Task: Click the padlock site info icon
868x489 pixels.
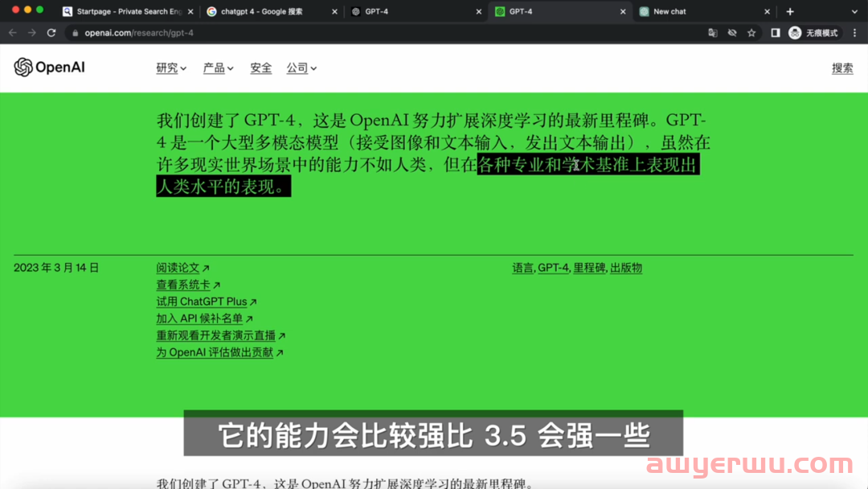Action: pos(76,33)
